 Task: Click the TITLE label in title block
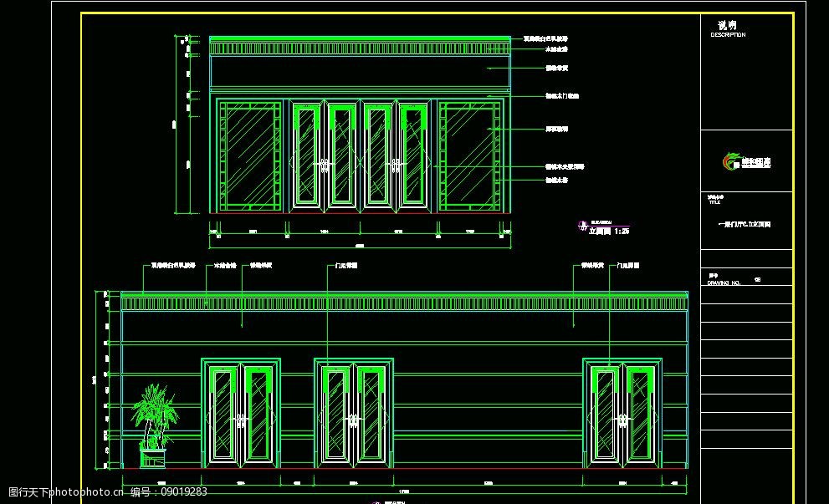[714, 201]
